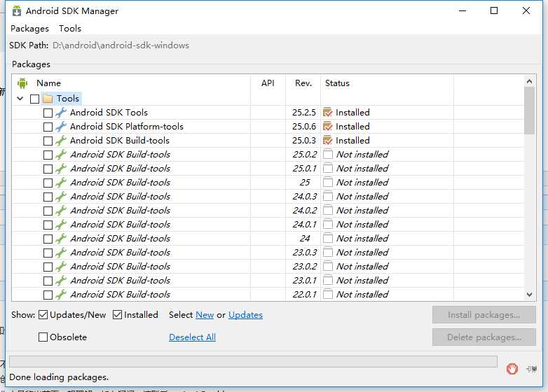
Task: Click the wrench icon for Build-tools 23.0.2
Action: (61, 266)
